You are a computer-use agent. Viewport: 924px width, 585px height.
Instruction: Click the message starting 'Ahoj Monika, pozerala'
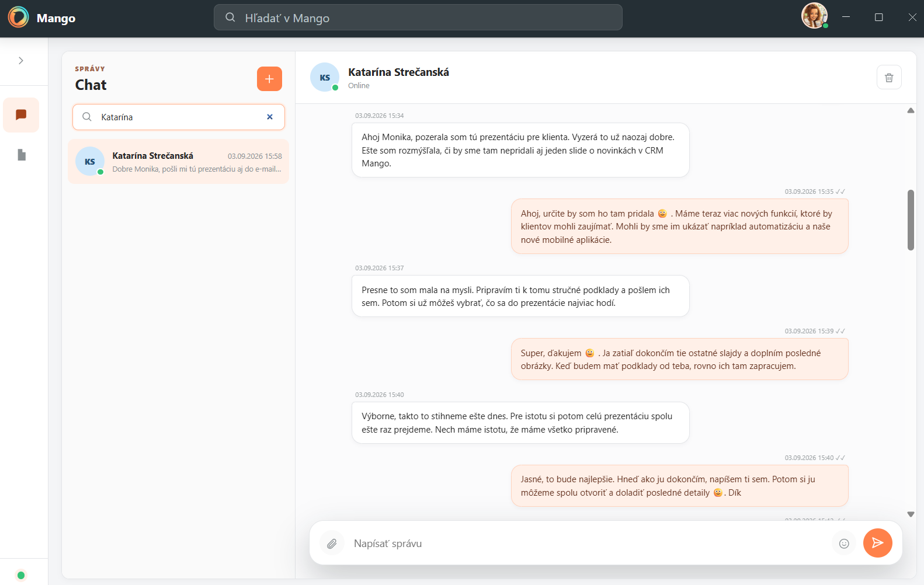click(520, 150)
